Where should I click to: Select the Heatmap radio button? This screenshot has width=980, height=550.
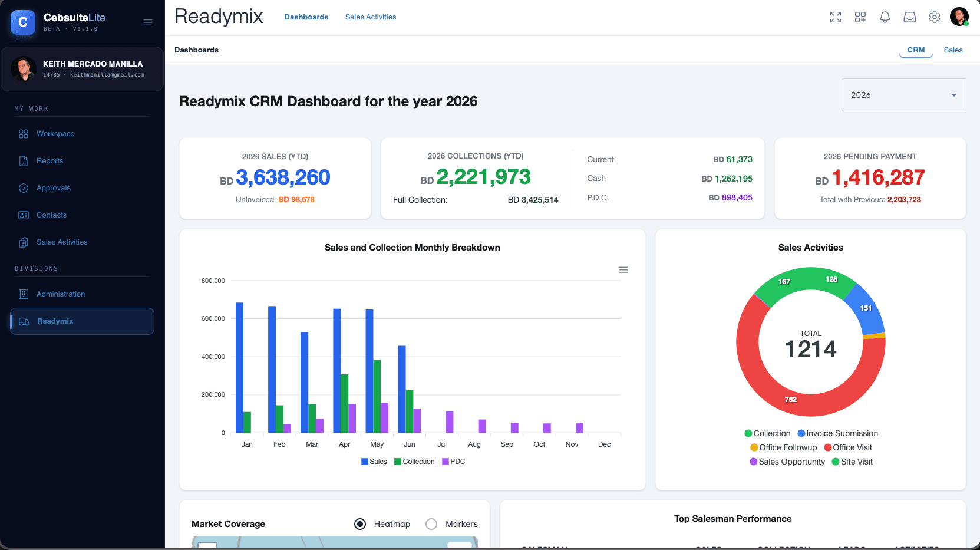point(360,524)
